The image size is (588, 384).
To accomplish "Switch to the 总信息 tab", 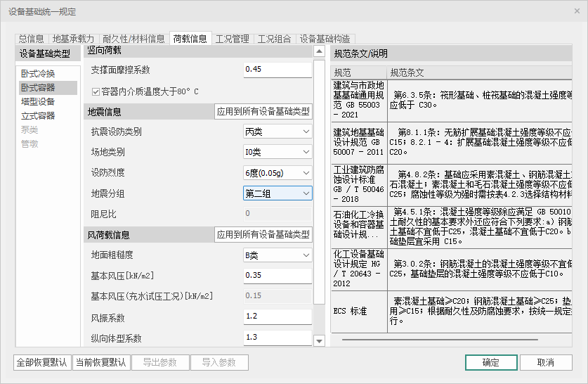I will [x=32, y=39].
